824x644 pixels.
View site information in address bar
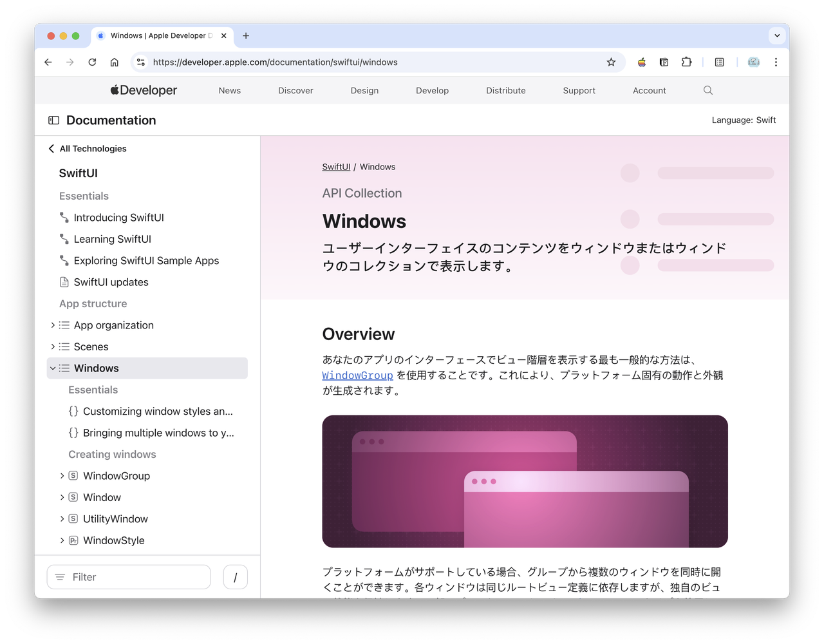tap(141, 62)
